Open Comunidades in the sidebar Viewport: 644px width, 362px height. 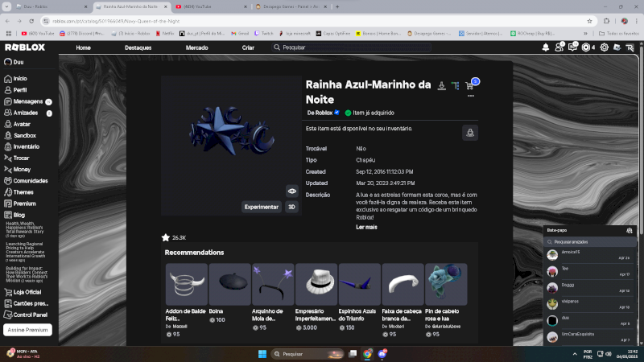point(26,180)
